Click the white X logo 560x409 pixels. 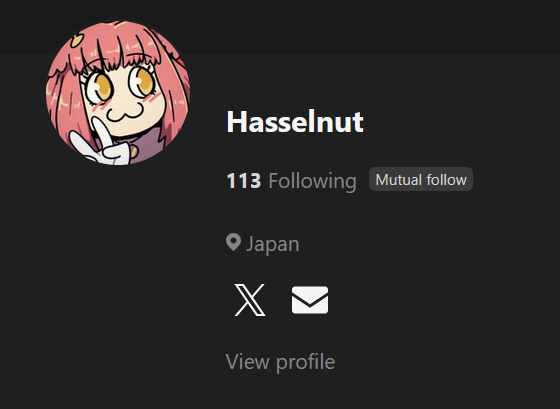[x=250, y=300]
